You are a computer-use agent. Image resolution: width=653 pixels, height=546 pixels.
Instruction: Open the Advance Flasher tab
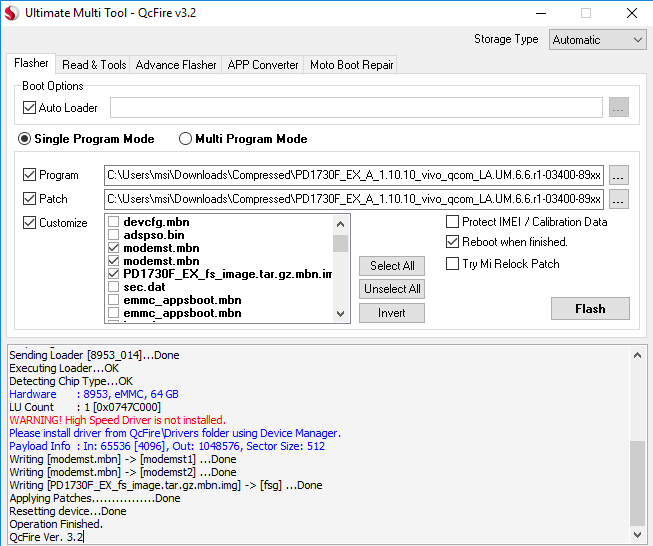click(x=176, y=65)
